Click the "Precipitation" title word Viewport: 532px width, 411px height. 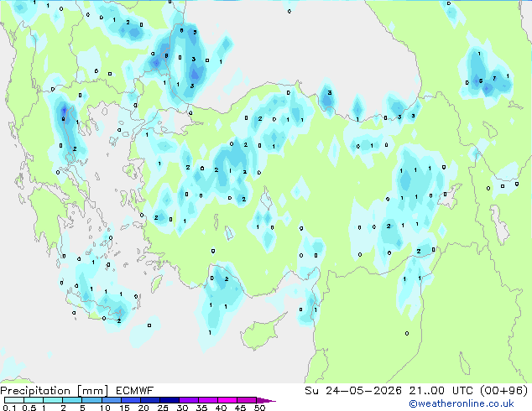35,391
